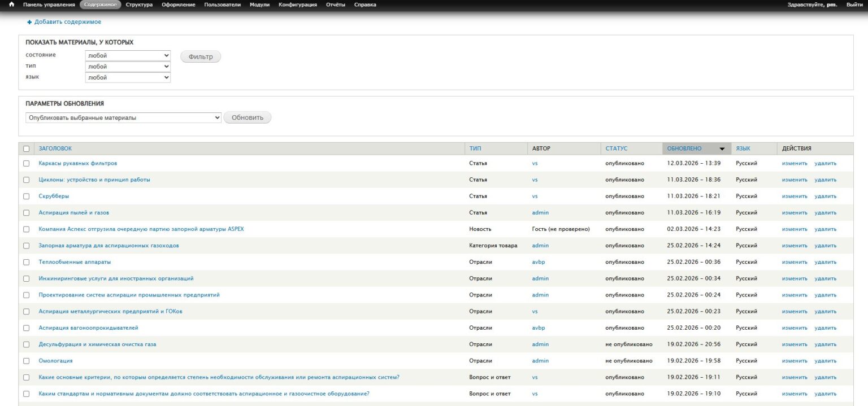Mark the Аспирация вагоноопрокидывателей checkbox
The image size is (868, 406).
(26, 328)
